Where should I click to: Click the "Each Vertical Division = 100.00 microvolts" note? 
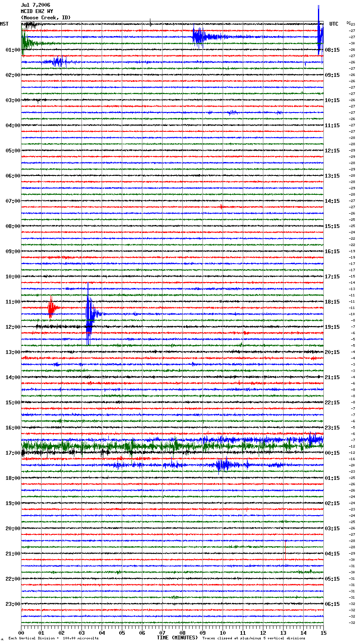[53, 639]
